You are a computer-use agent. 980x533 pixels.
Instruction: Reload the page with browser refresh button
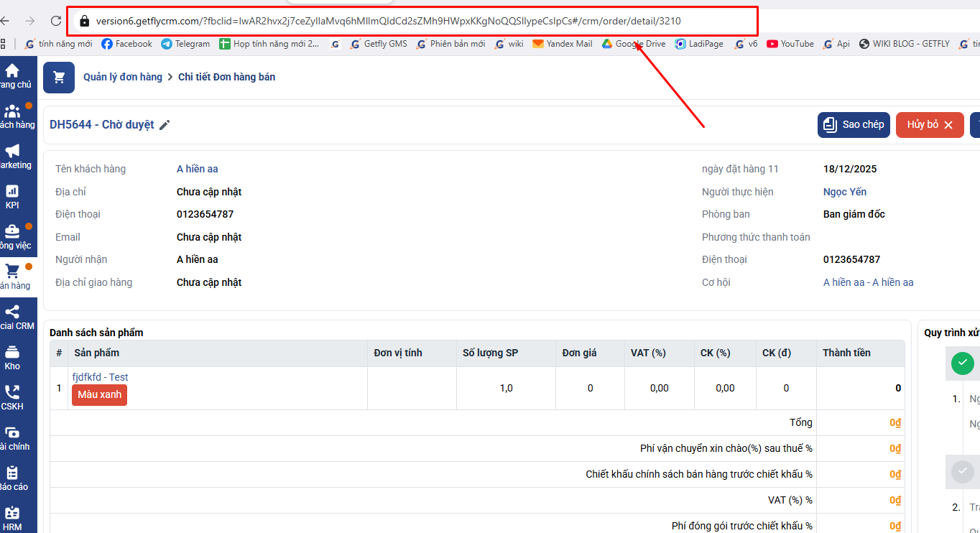pyautogui.click(x=56, y=21)
